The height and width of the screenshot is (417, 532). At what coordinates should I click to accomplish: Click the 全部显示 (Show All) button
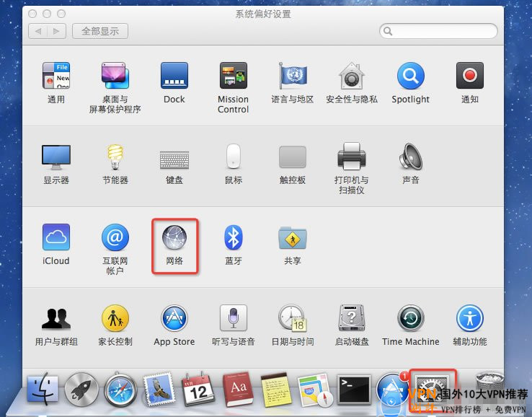[x=101, y=31]
